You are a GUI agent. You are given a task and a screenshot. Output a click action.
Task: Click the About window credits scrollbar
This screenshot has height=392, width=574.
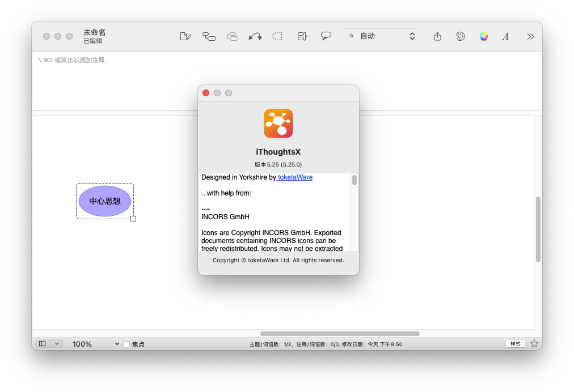click(354, 180)
